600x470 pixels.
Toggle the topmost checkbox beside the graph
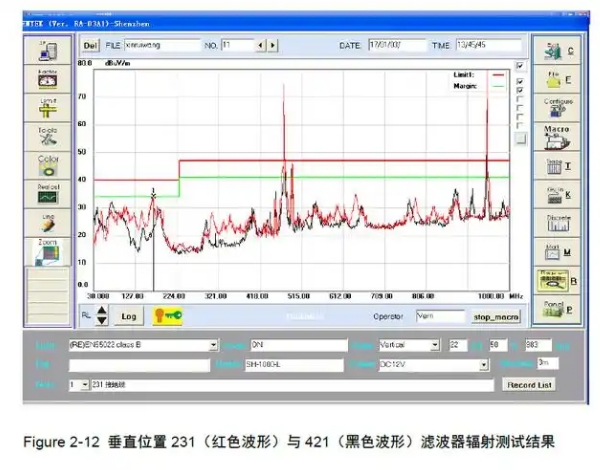click(x=518, y=66)
